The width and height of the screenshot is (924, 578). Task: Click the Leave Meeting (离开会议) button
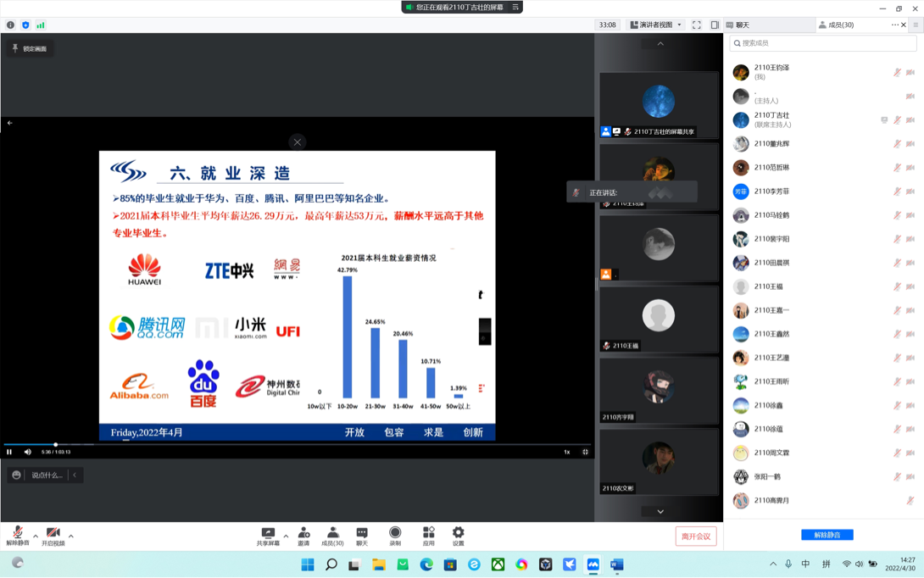click(x=696, y=536)
